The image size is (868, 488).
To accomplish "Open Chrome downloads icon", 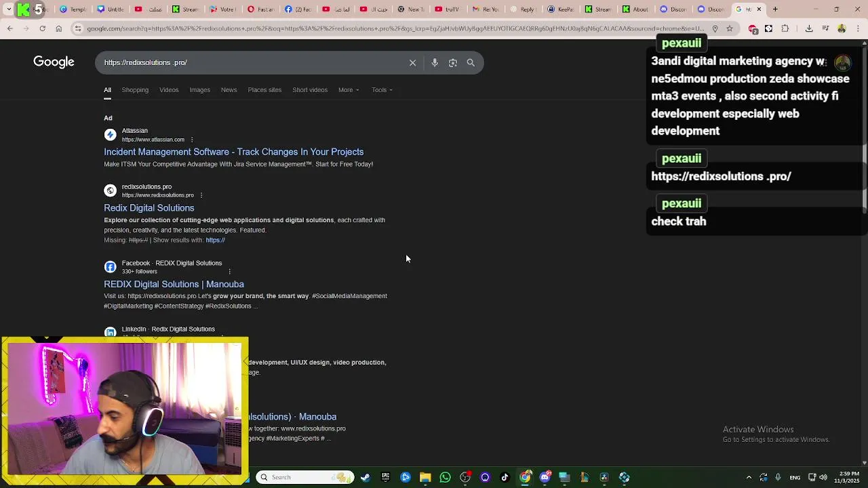I will (x=809, y=28).
